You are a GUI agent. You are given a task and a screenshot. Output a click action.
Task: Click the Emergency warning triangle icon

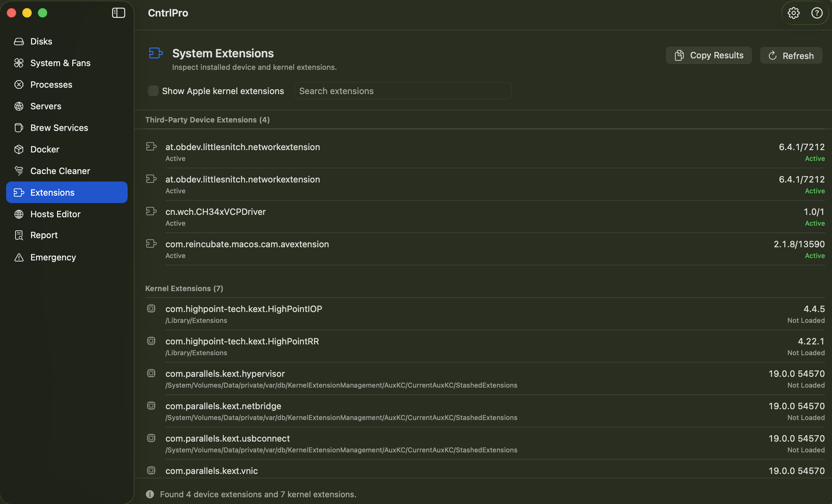tap(19, 257)
